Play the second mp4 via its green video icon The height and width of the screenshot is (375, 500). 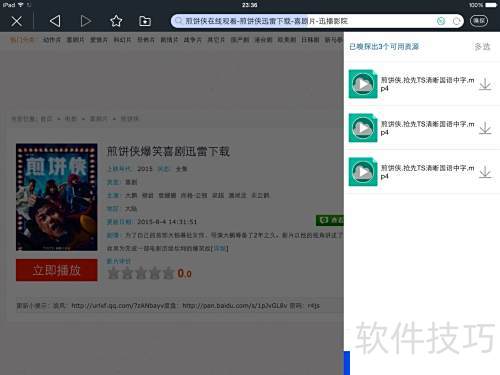tap(363, 128)
